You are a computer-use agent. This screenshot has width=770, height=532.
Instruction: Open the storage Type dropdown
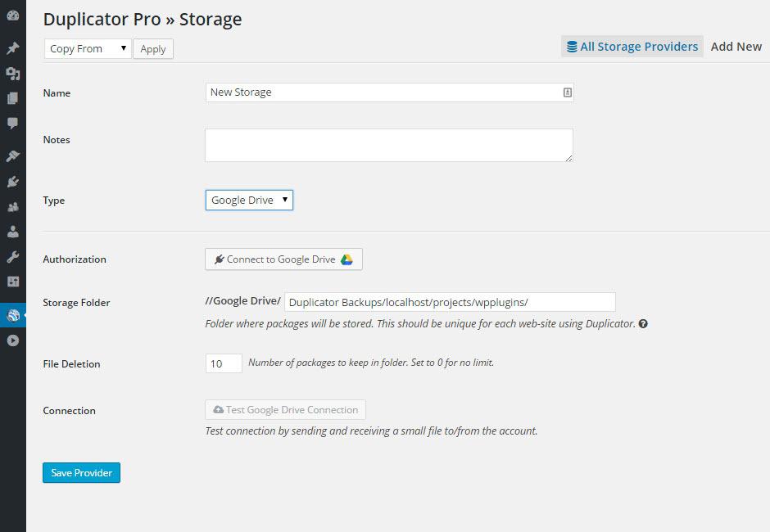coord(249,200)
